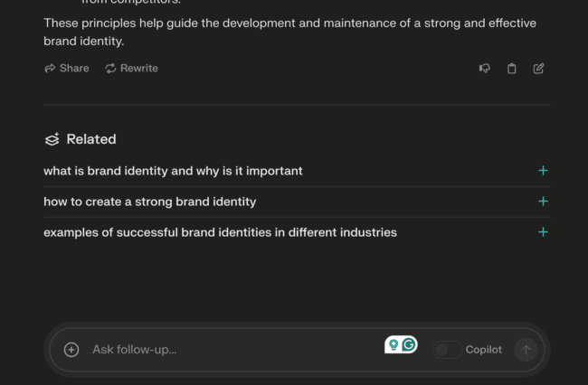Viewport: 588px width, 385px height.
Task: Open related question "what is brand identity and why"
Action: point(173,171)
